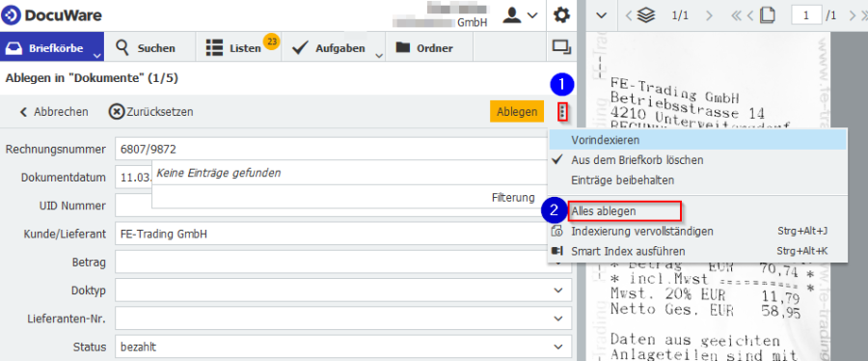Select Vorindexieren from the menu

click(697, 140)
